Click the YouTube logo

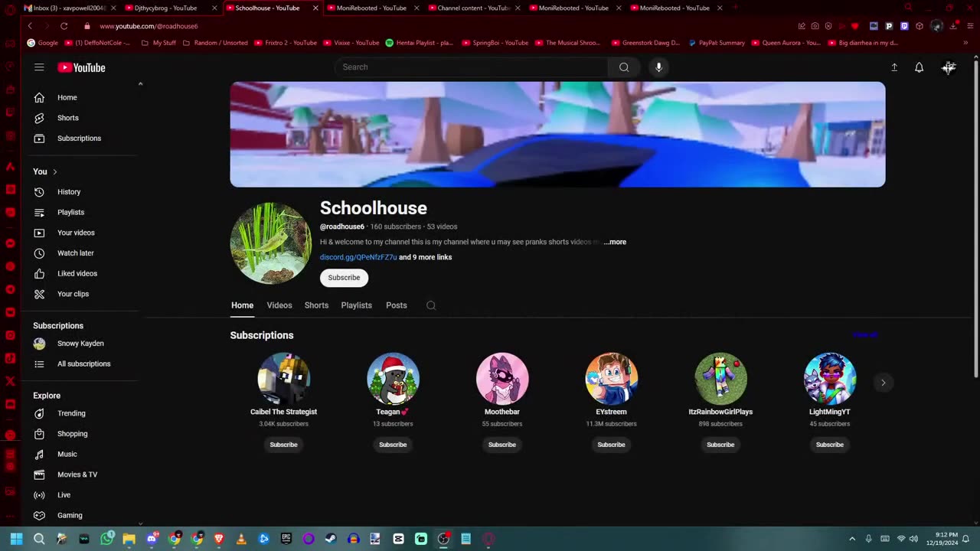(81, 67)
